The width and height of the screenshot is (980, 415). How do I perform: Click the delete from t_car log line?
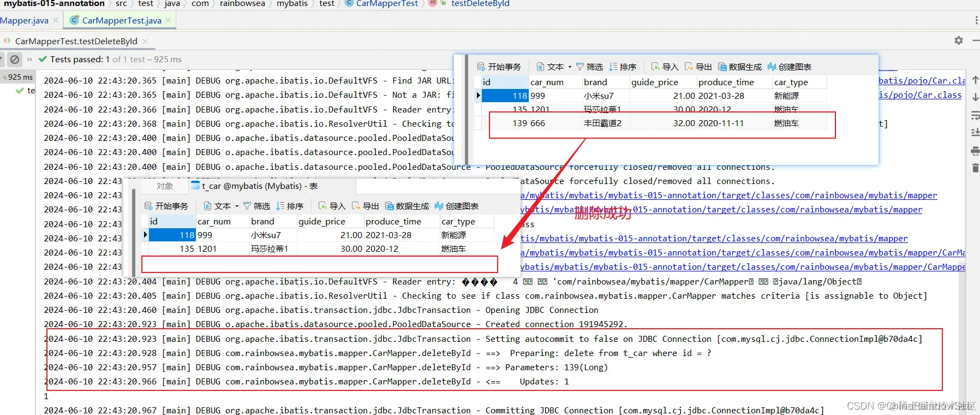point(377,353)
